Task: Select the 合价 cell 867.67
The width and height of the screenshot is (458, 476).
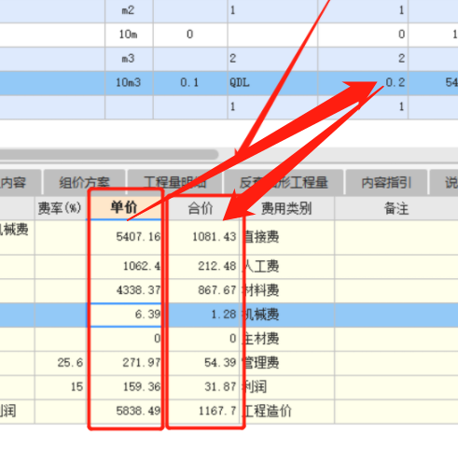Action: (x=201, y=290)
